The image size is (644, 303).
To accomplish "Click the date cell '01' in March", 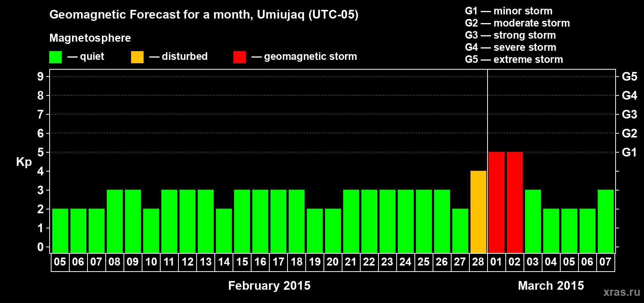I will tap(497, 262).
